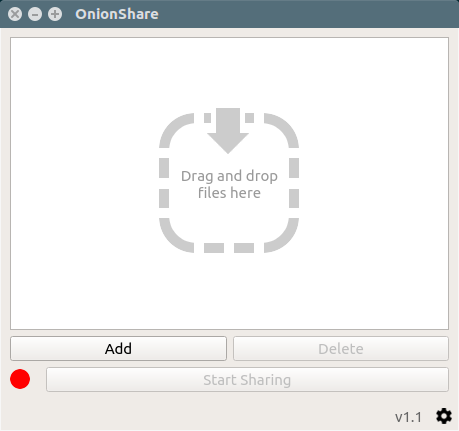459x431 pixels.
Task: Click the greyed-out Delete button
Action: point(341,349)
